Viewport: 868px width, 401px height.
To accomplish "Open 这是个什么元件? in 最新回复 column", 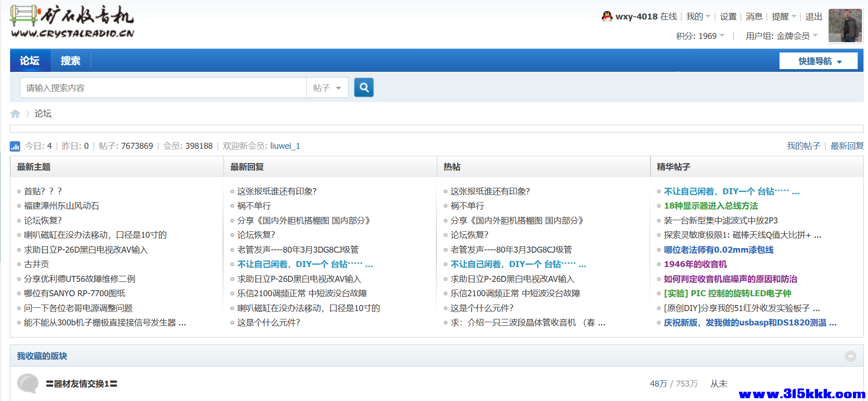I will pos(269,323).
